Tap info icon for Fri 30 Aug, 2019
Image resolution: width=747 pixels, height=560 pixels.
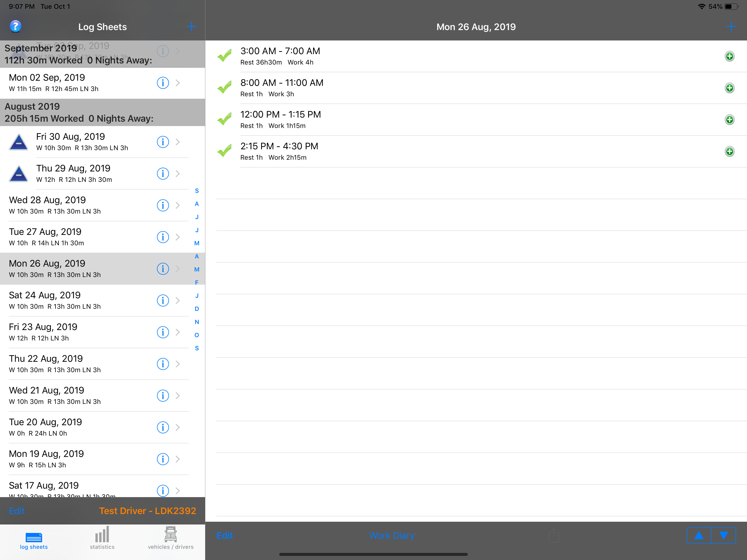[163, 142]
